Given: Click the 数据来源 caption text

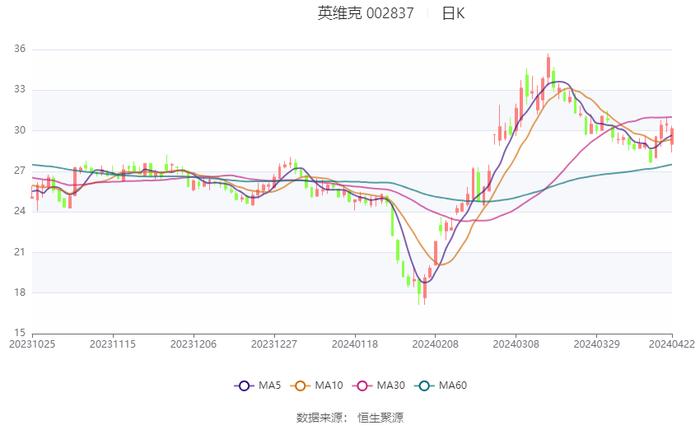Looking at the screenshot, I should (x=322, y=416).
